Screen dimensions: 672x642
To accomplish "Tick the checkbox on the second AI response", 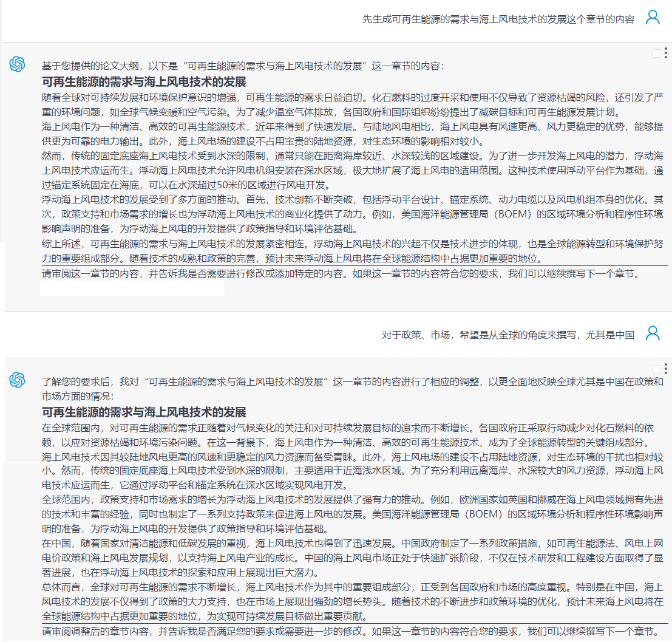I will point(657,369).
